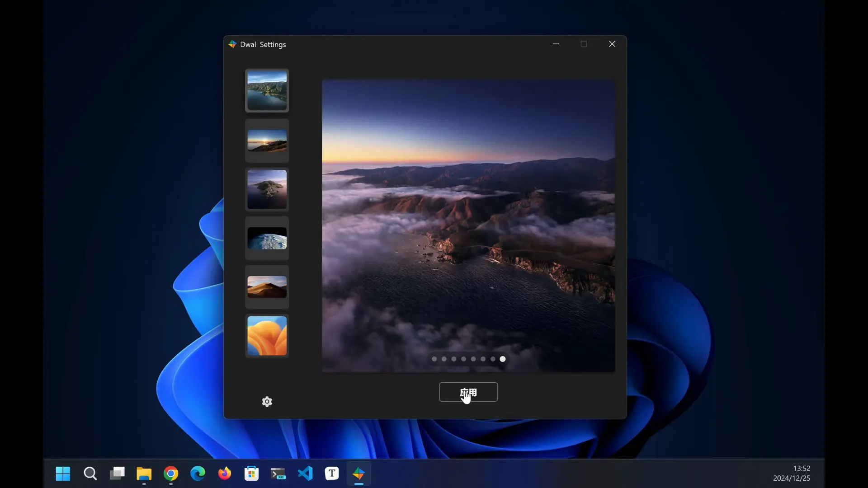Select the second carousel indicator dot
The image size is (868, 488).
(x=444, y=359)
